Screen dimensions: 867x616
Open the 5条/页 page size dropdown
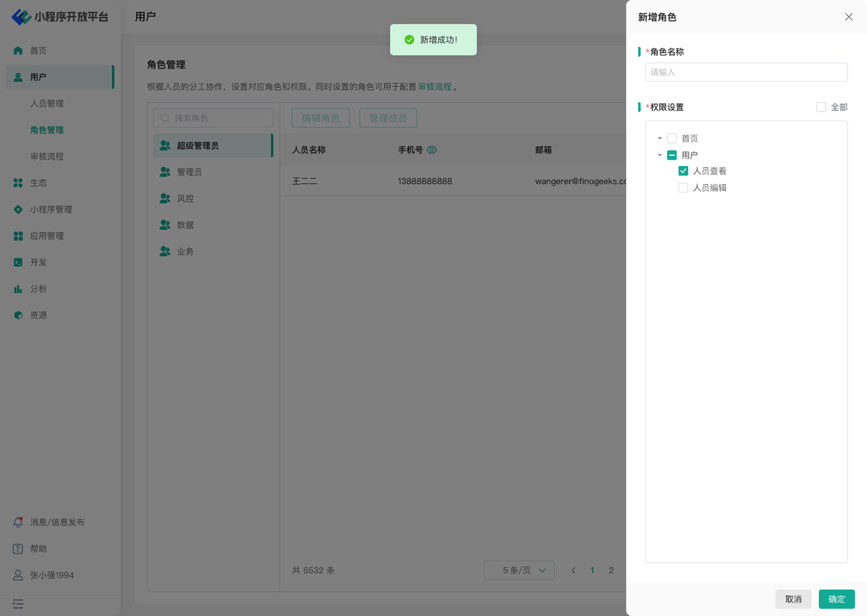pos(519,571)
